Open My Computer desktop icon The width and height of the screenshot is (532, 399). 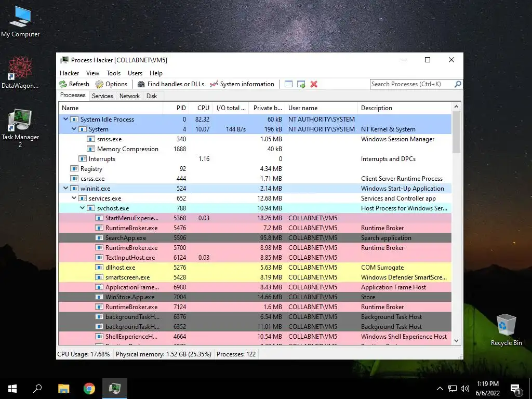point(20,22)
